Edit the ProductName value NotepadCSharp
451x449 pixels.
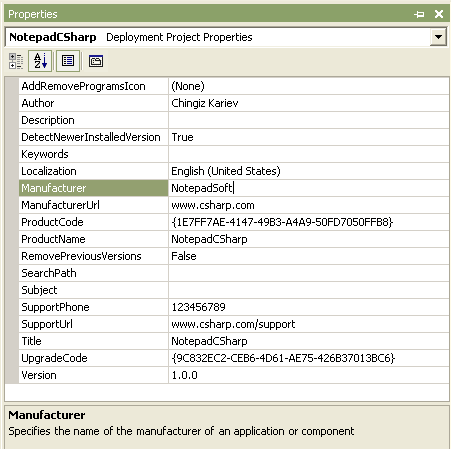point(309,239)
